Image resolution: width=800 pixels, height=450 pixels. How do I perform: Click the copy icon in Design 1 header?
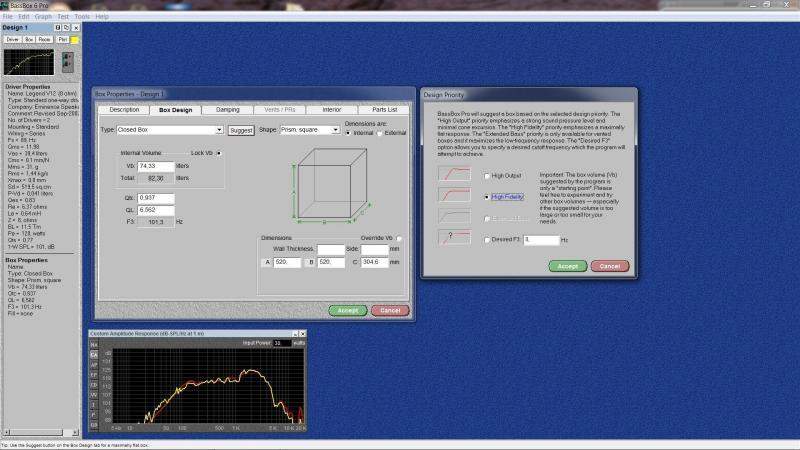[x=66, y=27]
